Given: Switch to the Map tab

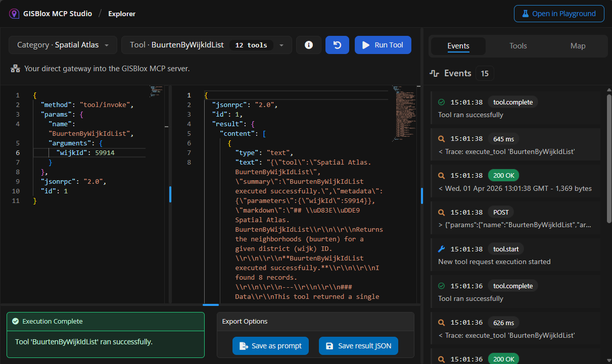Looking at the screenshot, I should 578,46.
